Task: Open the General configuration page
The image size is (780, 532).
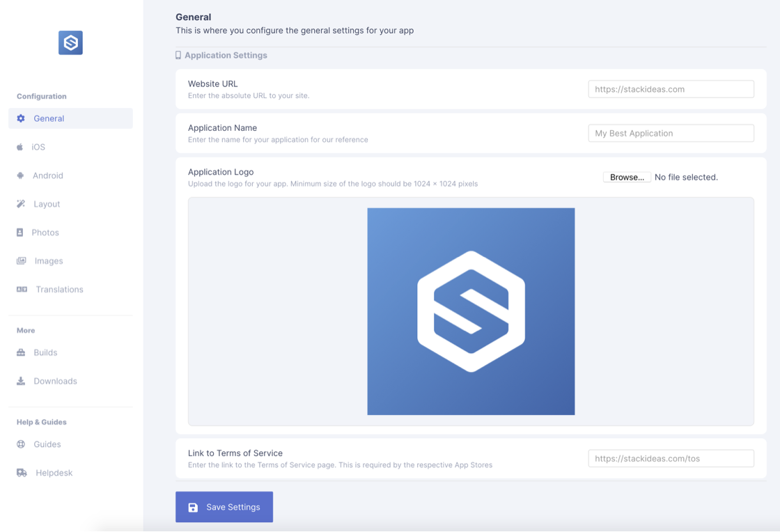Action: (70, 118)
